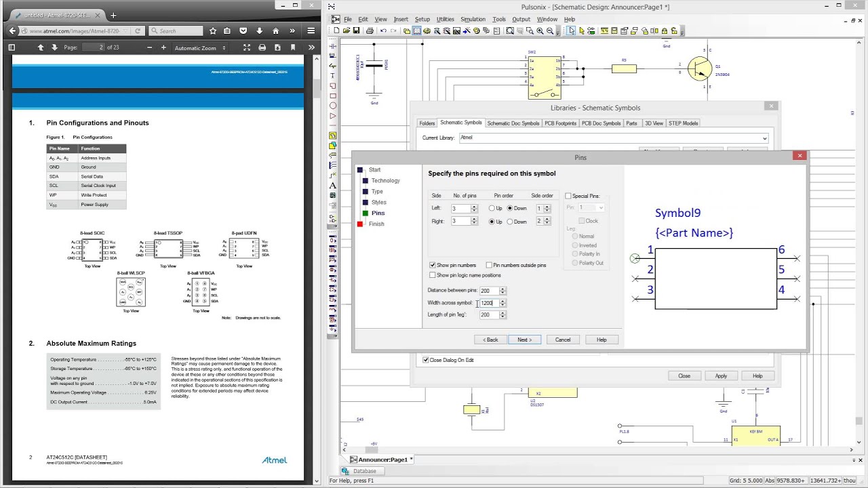The image size is (868, 488).
Task: Adjust Left side order stepper
Action: coord(547,208)
